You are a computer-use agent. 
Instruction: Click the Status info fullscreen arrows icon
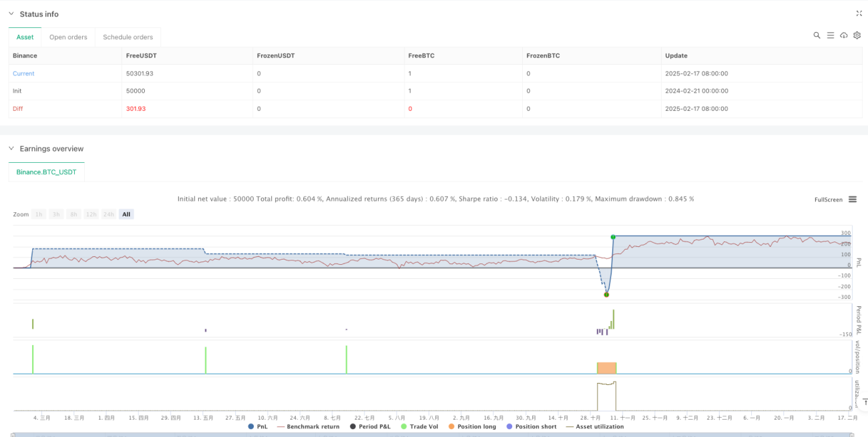pyautogui.click(x=859, y=13)
